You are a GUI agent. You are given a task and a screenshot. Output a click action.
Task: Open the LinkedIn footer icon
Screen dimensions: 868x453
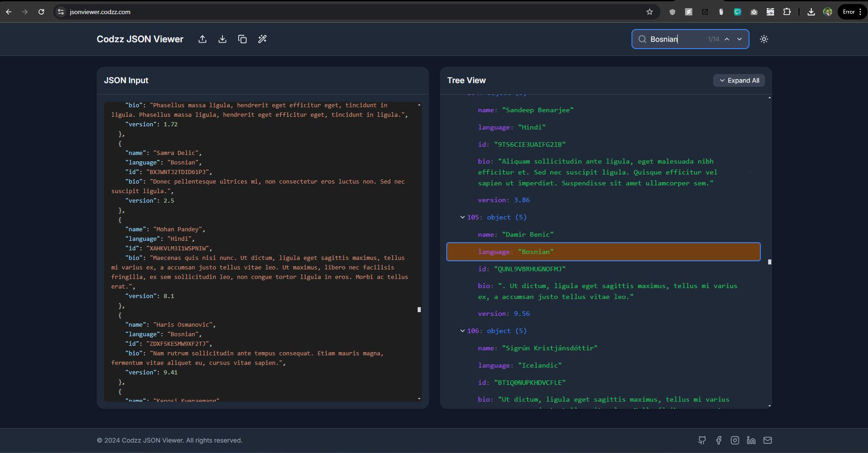coord(751,440)
